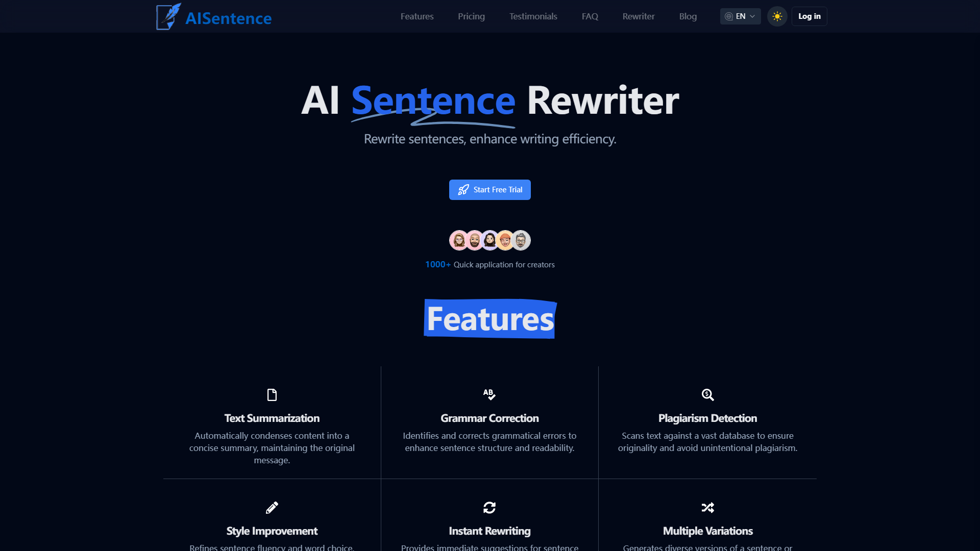Click the user avatars group thumbnail

(x=489, y=240)
